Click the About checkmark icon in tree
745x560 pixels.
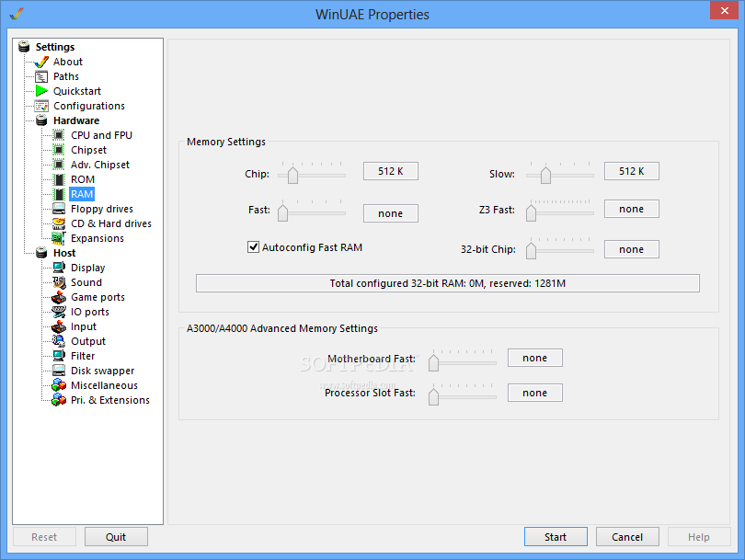tap(41, 62)
